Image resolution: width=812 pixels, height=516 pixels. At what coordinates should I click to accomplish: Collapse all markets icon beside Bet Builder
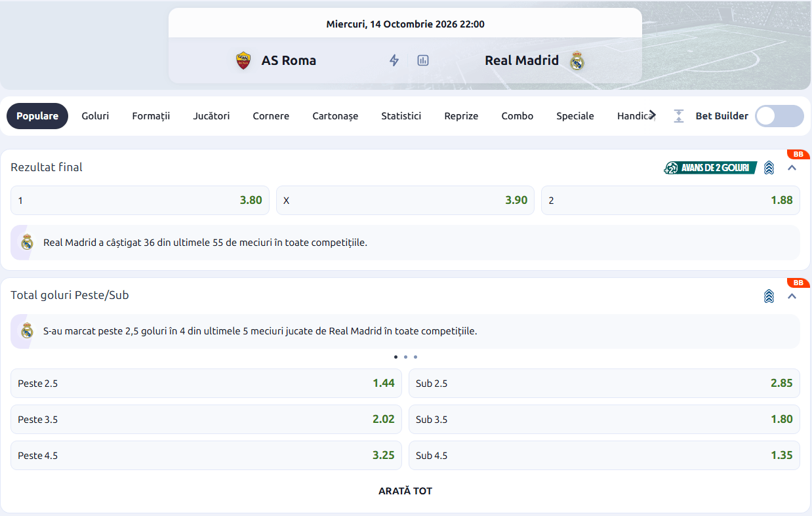click(x=679, y=116)
